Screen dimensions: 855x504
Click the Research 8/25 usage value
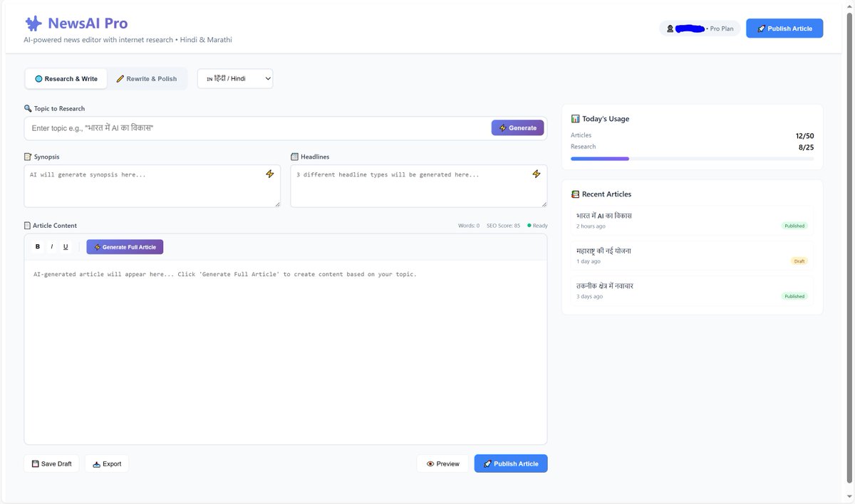(x=806, y=147)
